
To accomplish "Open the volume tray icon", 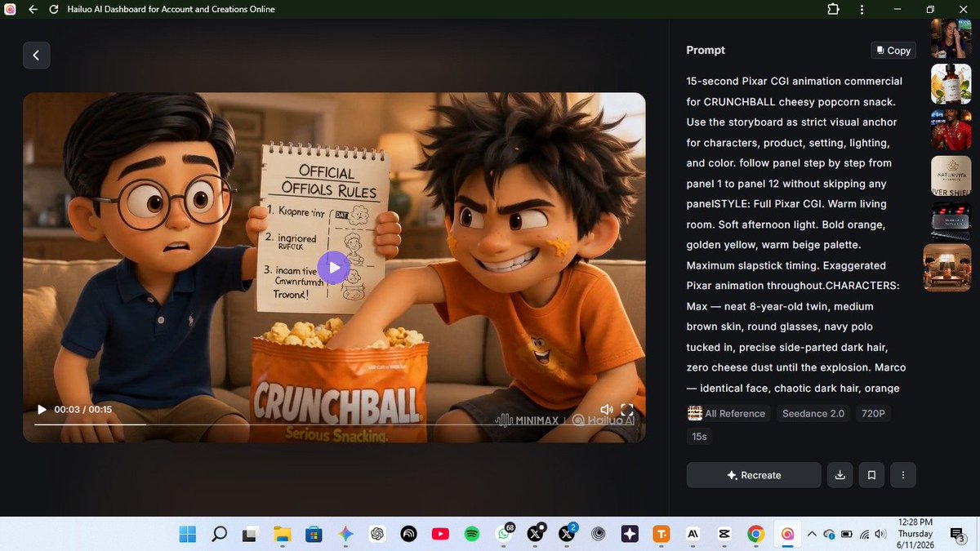I will coord(880,534).
